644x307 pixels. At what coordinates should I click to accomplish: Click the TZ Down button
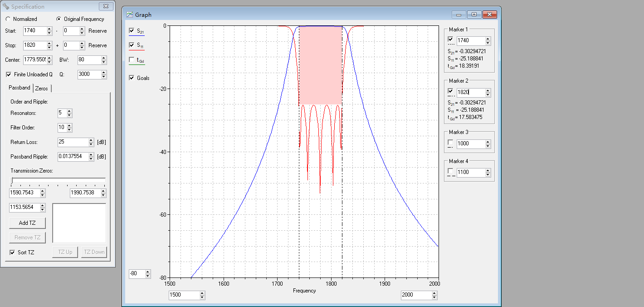[94, 252]
